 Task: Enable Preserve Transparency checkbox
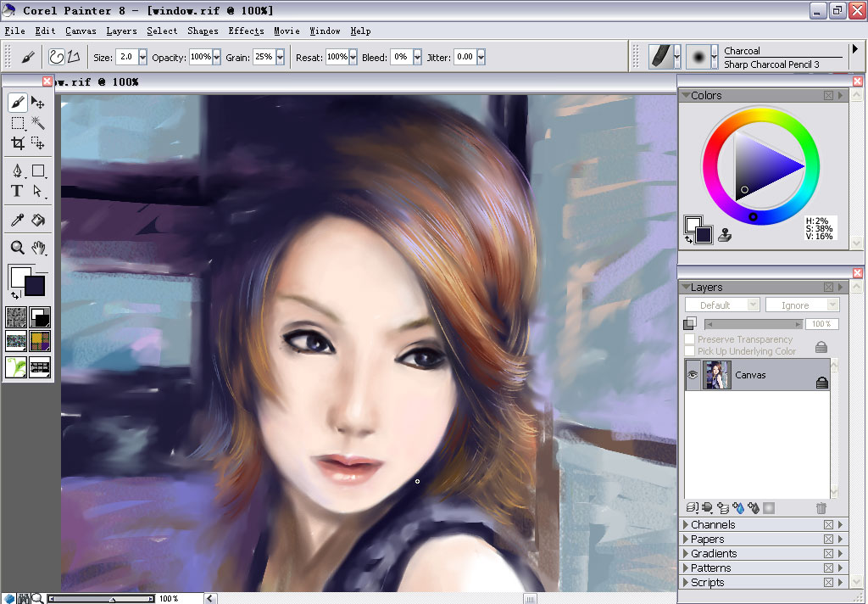point(690,339)
